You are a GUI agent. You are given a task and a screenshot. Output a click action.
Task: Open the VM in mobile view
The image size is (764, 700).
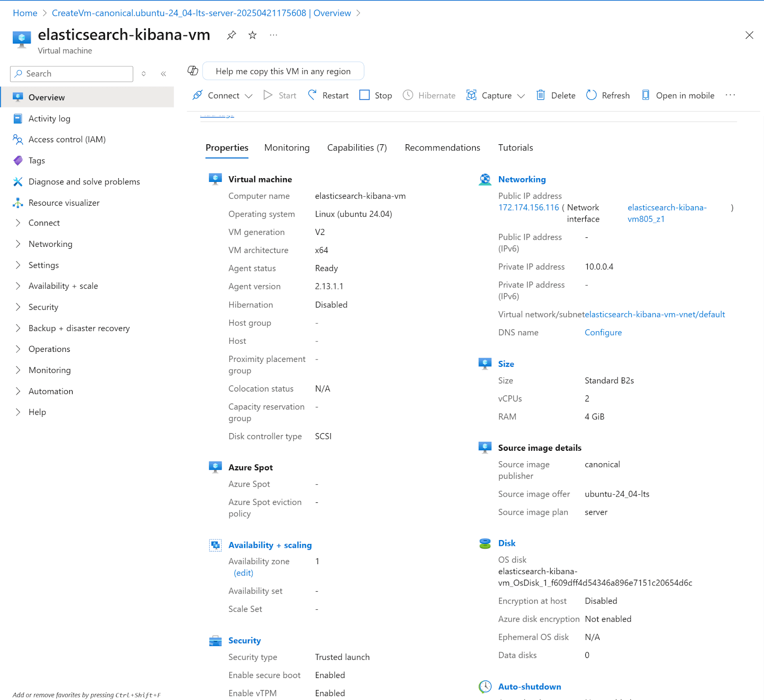[678, 95]
